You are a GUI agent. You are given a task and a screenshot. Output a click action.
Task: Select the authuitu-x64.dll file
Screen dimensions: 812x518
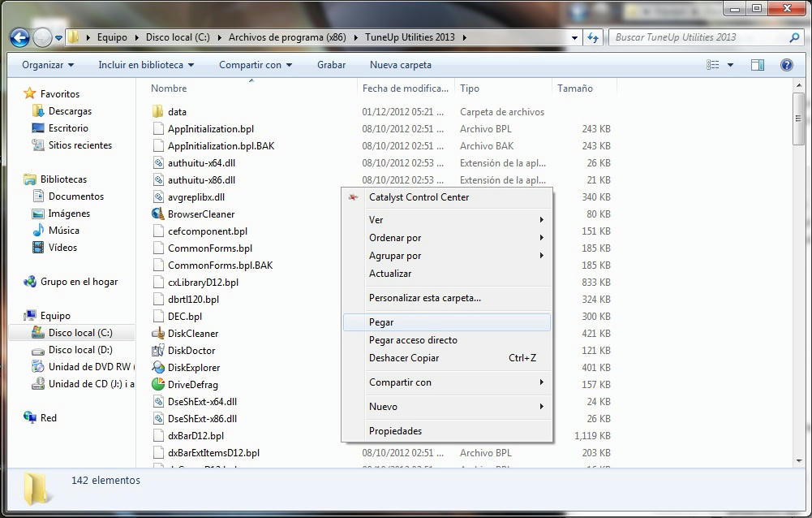(201, 163)
